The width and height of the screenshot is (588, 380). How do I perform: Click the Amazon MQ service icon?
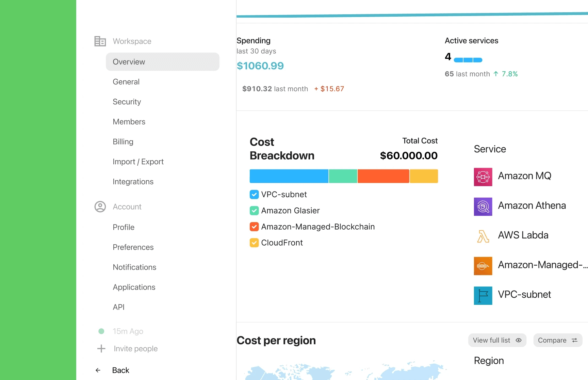pyautogui.click(x=483, y=177)
